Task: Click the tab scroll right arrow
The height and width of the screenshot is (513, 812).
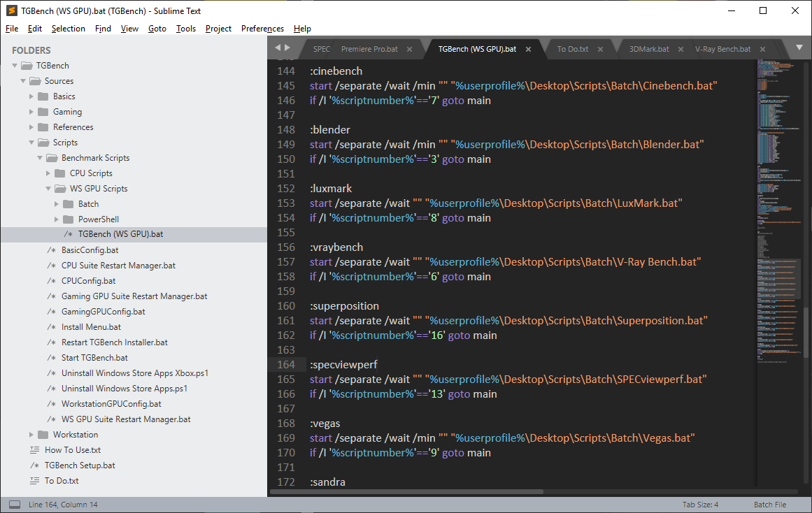Action: (x=287, y=48)
